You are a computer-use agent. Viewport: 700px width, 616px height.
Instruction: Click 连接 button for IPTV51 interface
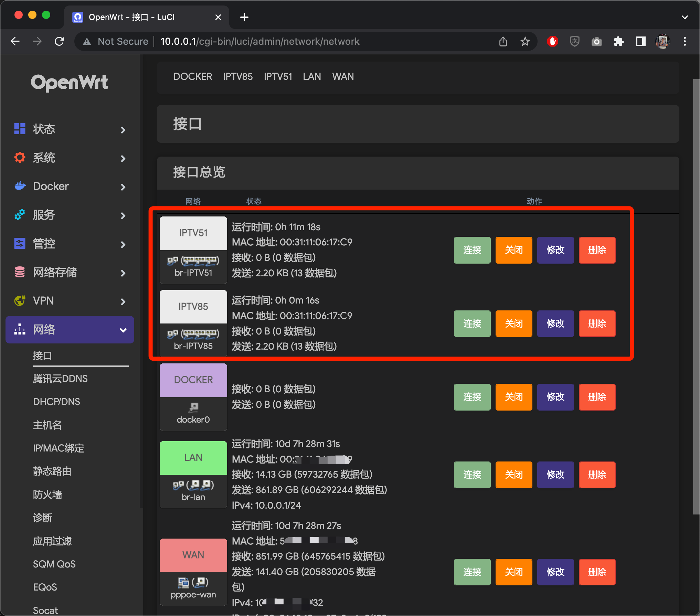(472, 250)
